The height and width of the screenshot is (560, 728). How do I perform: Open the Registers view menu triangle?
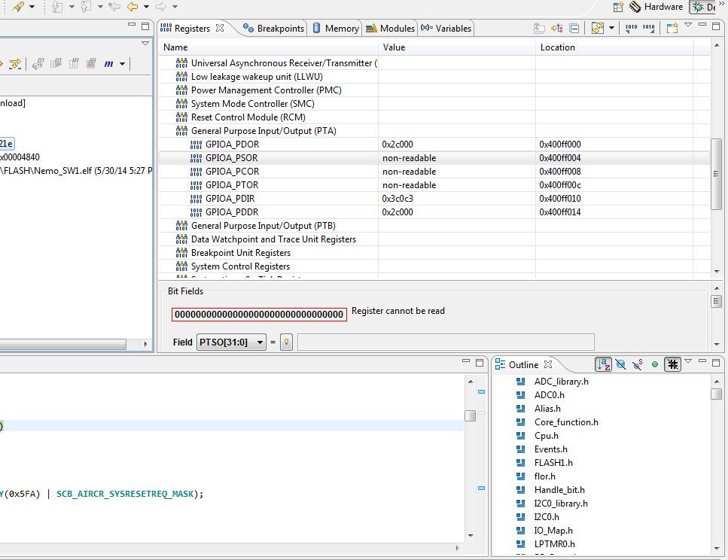point(688,25)
